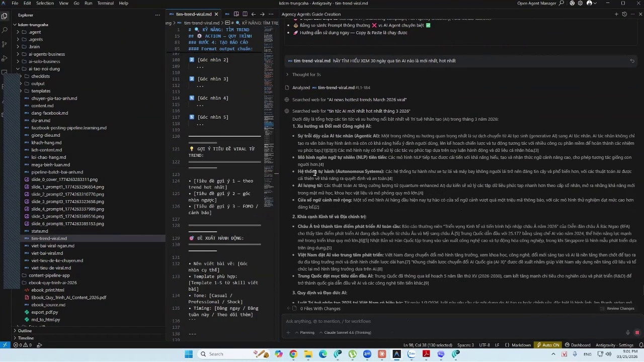Image resolution: width=644 pixels, height=362 pixels.
Task: Expand the .agent folder
Action: coord(35,32)
